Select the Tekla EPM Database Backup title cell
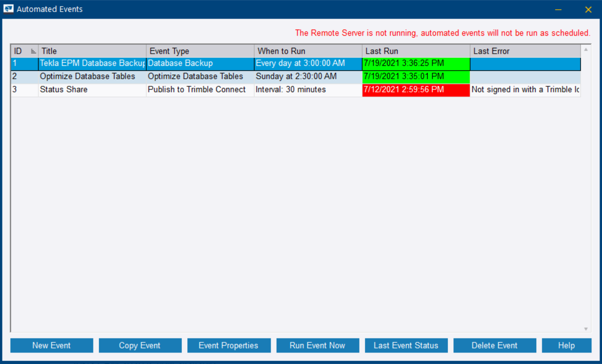The image size is (602, 364). (92, 64)
